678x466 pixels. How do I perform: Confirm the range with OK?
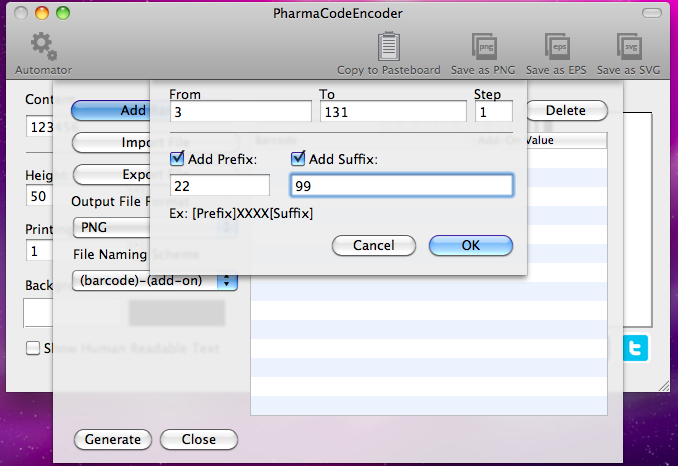coord(470,246)
